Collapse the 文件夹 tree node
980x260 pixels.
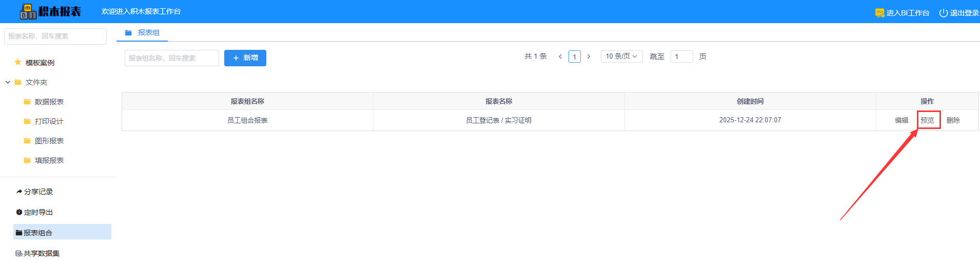8,82
